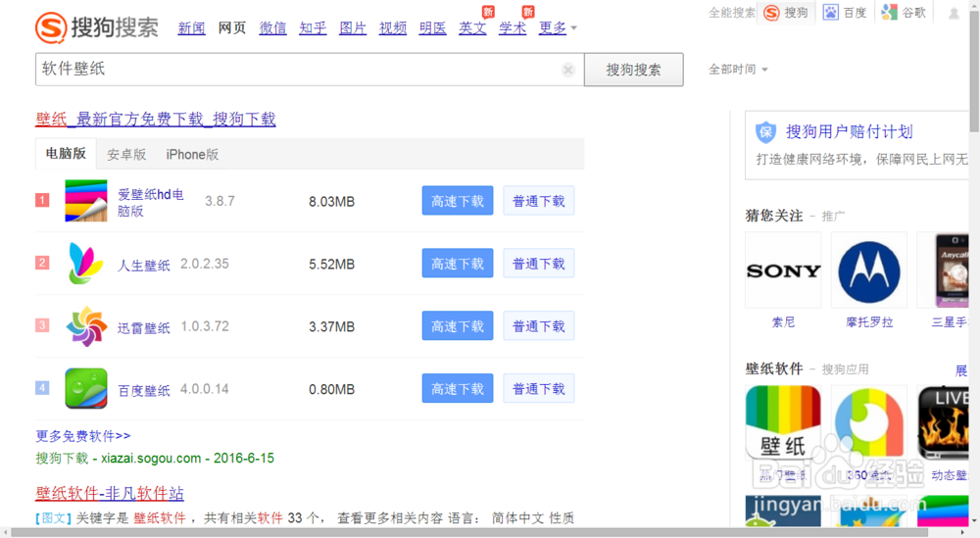Open the 迅雷壁纸 pinwheel icon
Image resolution: width=980 pixels, height=538 pixels.
pyautogui.click(x=86, y=325)
